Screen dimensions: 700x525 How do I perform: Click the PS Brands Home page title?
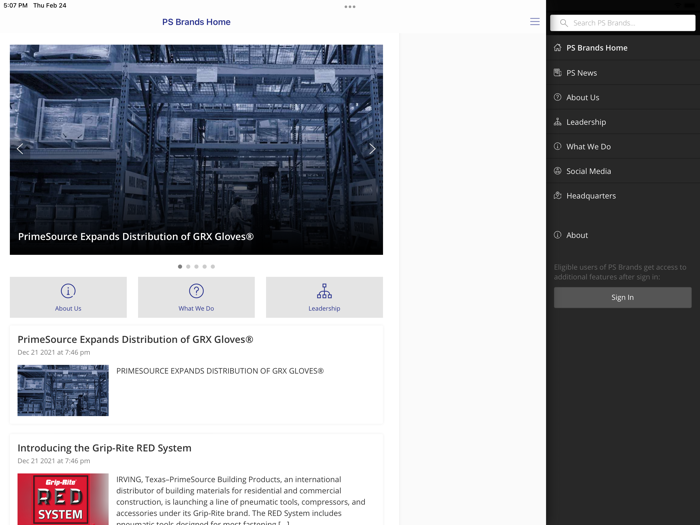pyautogui.click(x=196, y=22)
